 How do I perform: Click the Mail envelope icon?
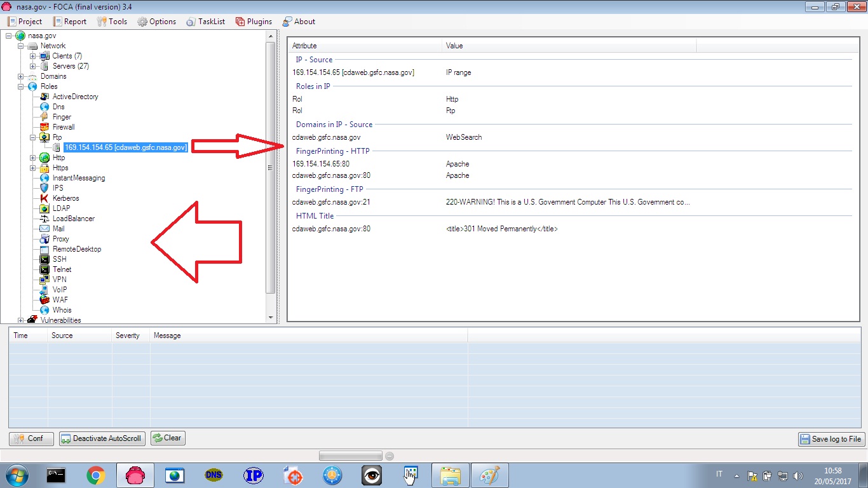tap(44, 229)
